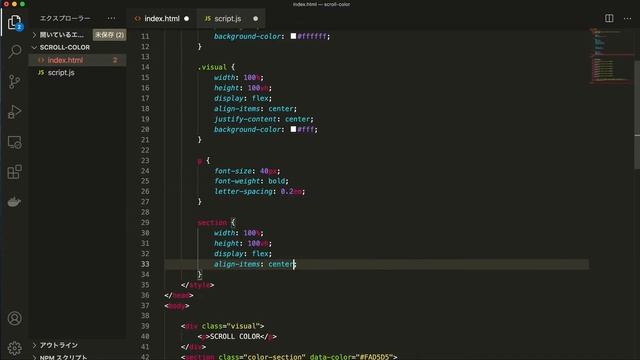Open color picker for #fff swatch
Viewport: 640px width, 360px height.
pos(293,129)
